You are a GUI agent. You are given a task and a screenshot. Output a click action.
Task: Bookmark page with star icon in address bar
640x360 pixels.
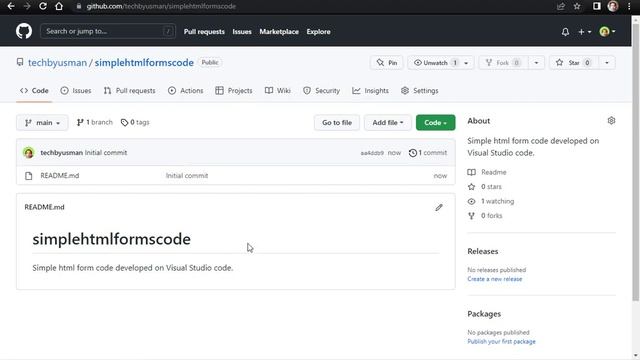point(577,6)
